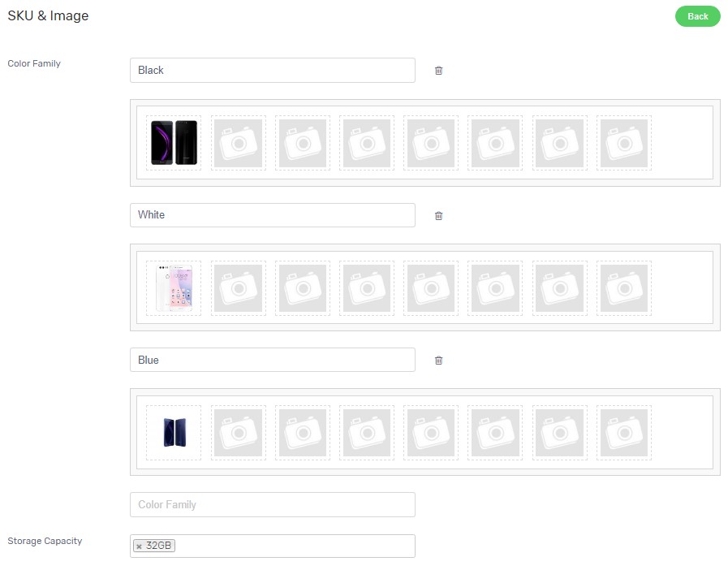Add last image slot in Black row

click(x=624, y=143)
